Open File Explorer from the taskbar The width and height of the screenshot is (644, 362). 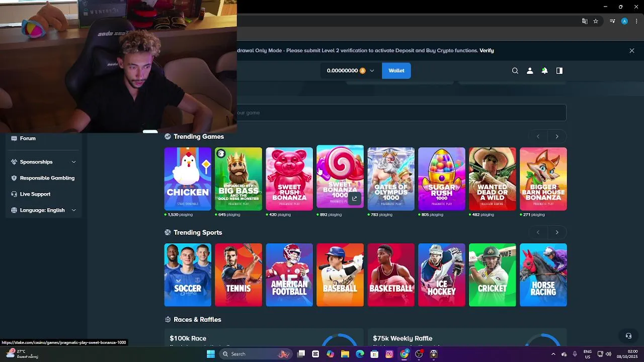pyautogui.click(x=345, y=354)
